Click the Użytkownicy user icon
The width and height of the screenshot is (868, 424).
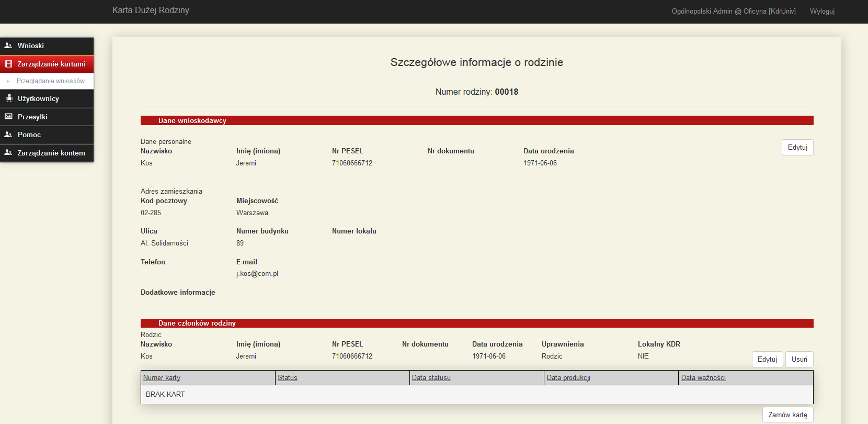pos(9,98)
